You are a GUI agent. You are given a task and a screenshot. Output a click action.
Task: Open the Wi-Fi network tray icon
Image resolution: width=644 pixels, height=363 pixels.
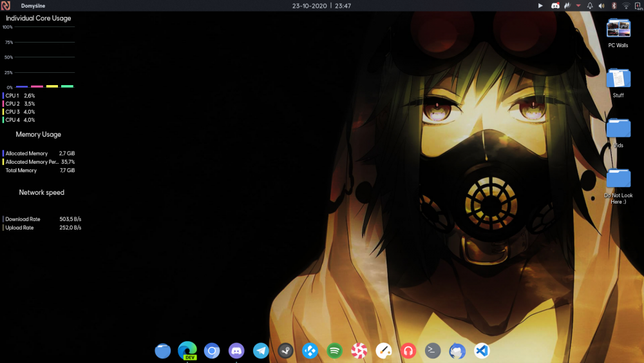tap(626, 6)
